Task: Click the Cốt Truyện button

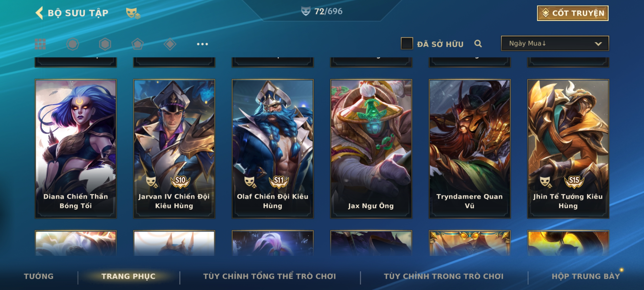Action: [573, 13]
